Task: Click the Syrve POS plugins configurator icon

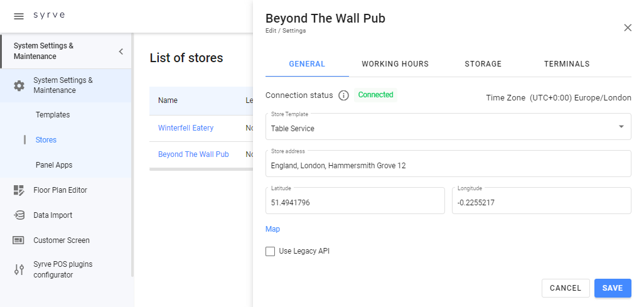Action: (x=19, y=270)
